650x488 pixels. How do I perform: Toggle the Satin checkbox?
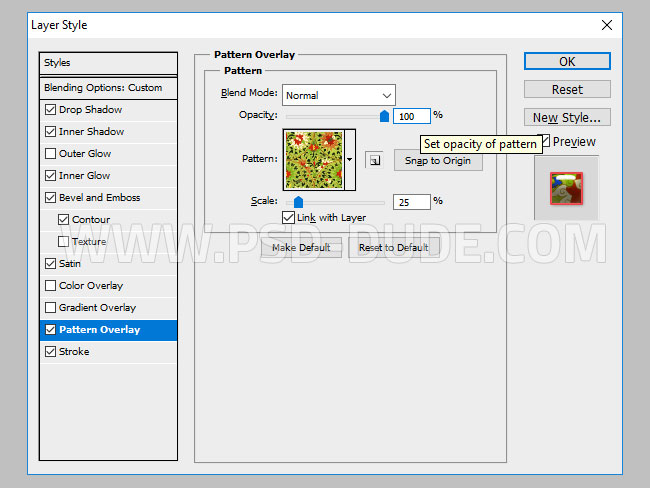click(51, 263)
